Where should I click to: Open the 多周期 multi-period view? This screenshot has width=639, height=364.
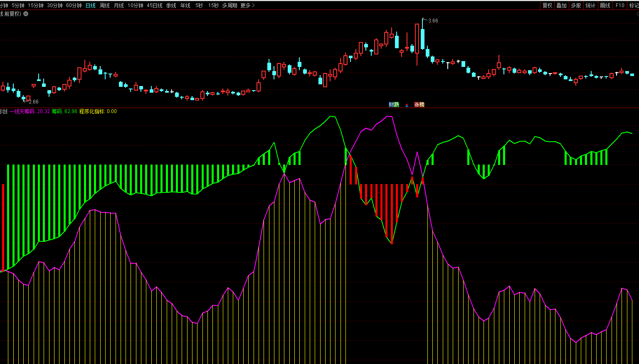229,5
